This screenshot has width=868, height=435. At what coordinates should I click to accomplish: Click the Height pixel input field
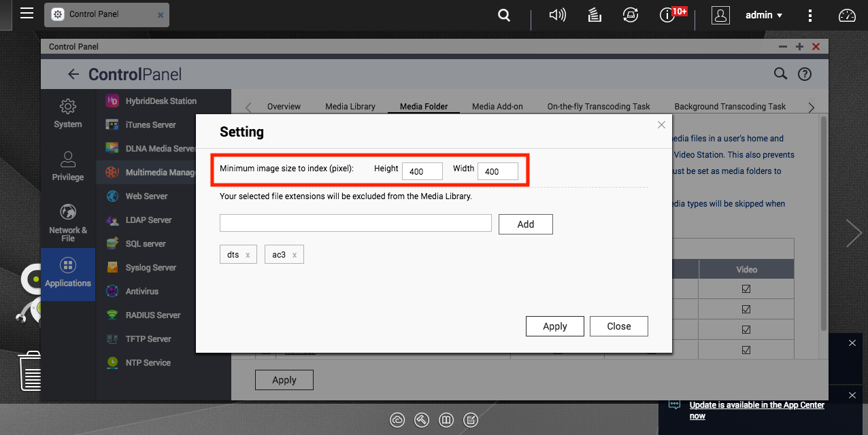[422, 171]
